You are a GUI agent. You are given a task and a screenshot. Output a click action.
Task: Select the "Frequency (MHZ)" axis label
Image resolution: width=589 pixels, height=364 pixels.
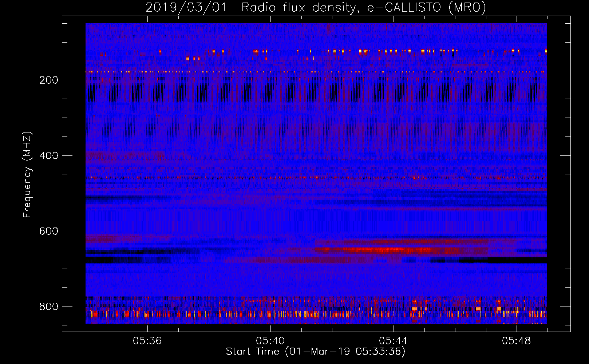click(27, 175)
